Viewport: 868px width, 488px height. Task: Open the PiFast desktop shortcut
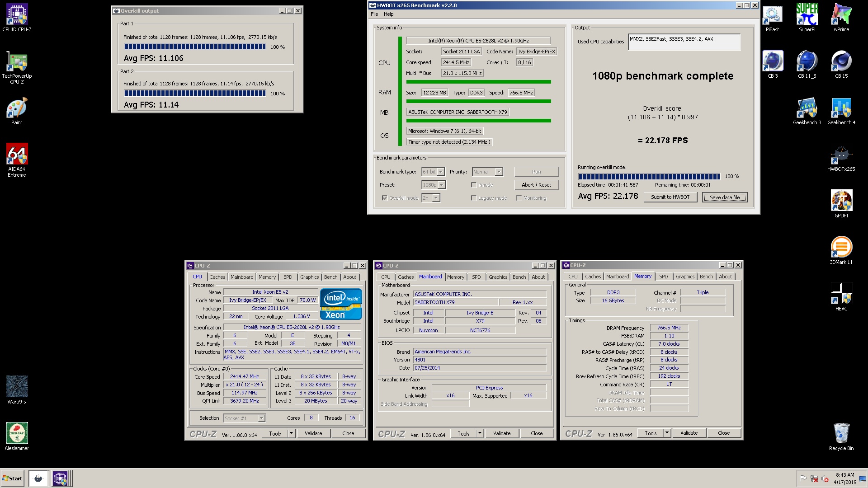click(772, 18)
